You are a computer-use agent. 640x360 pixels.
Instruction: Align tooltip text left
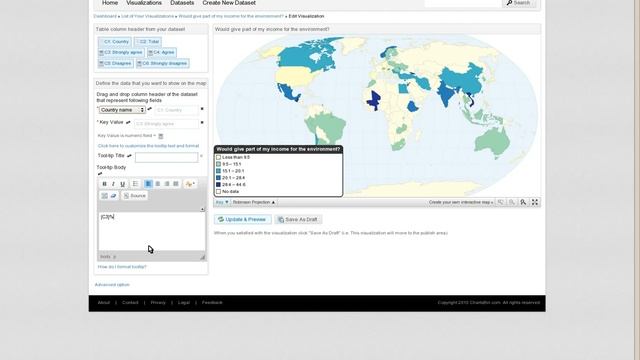[x=148, y=184]
